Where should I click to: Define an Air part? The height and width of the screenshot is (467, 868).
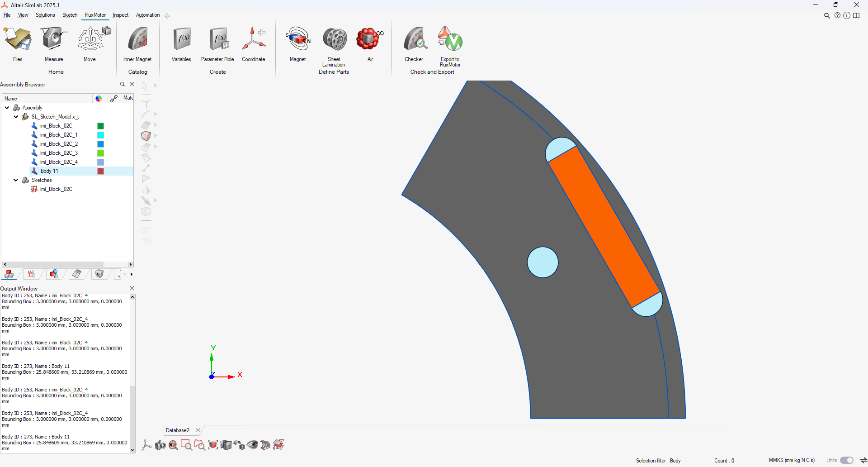click(x=370, y=44)
